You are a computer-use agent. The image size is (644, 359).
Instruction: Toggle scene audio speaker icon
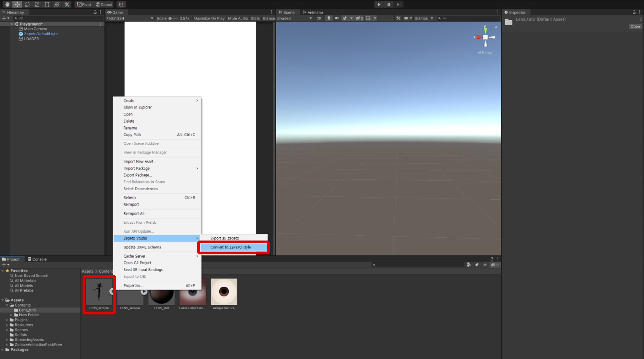pyautogui.click(x=337, y=18)
